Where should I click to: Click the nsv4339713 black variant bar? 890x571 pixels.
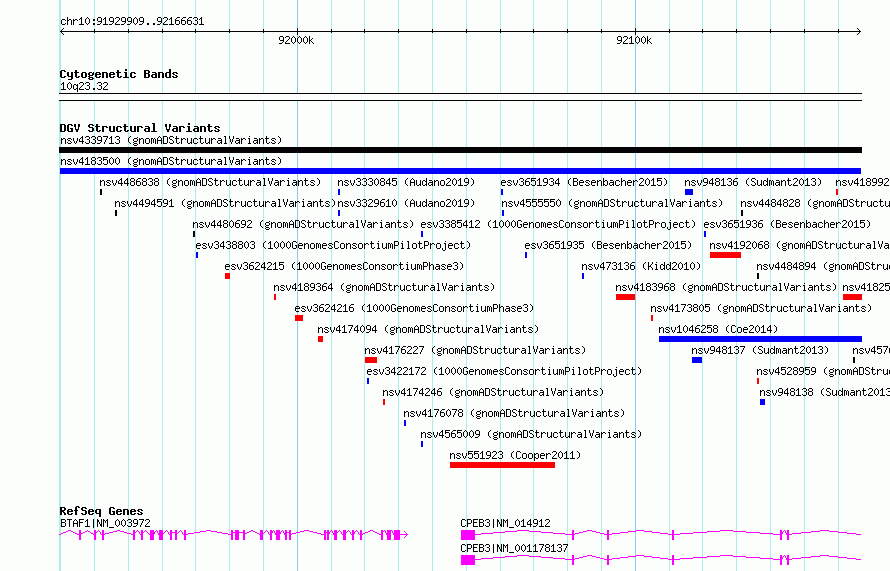point(460,150)
